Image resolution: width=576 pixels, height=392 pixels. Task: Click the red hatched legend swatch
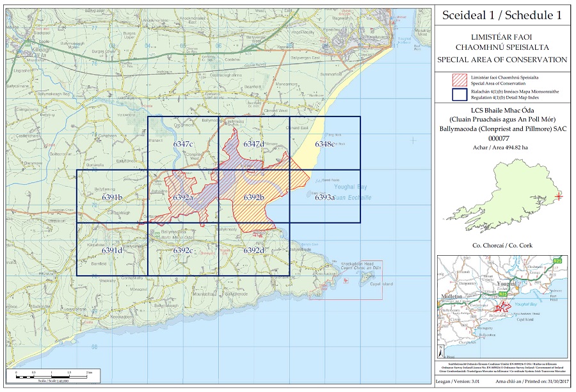[460, 80]
